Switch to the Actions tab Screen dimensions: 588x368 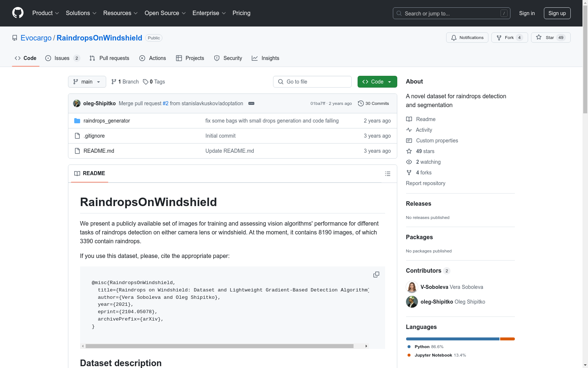click(x=153, y=58)
